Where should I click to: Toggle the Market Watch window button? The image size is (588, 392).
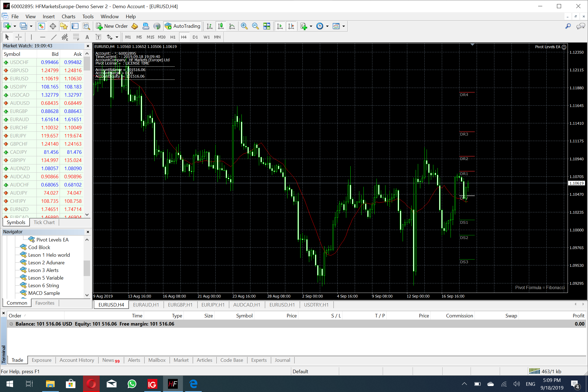pyautogui.click(x=41, y=26)
